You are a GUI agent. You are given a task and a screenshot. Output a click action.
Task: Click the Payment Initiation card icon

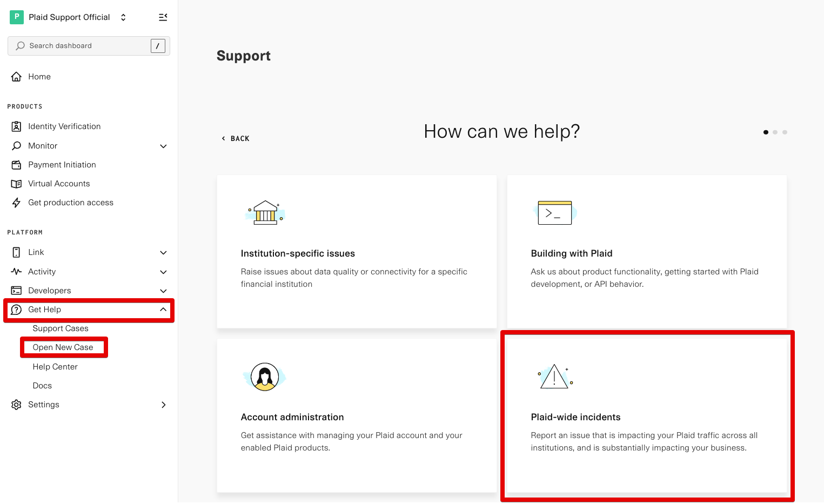click(x=17, y=164)
